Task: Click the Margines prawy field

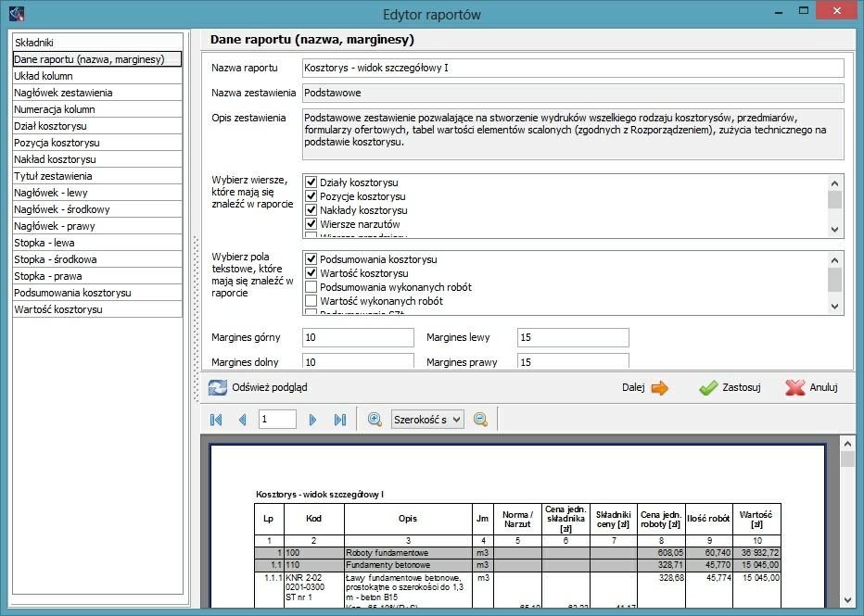Action: pyautogui.click(x=573, y=361)
